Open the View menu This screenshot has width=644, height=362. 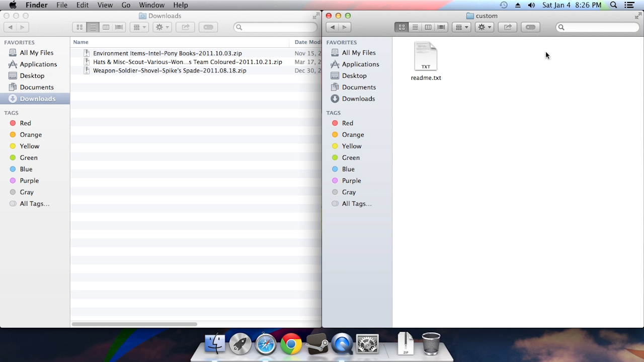pyautogui.click(x=105, y=5)
